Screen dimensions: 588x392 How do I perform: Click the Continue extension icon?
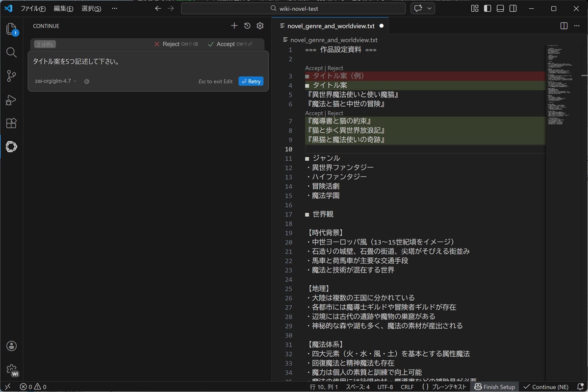tap(11, 147)
